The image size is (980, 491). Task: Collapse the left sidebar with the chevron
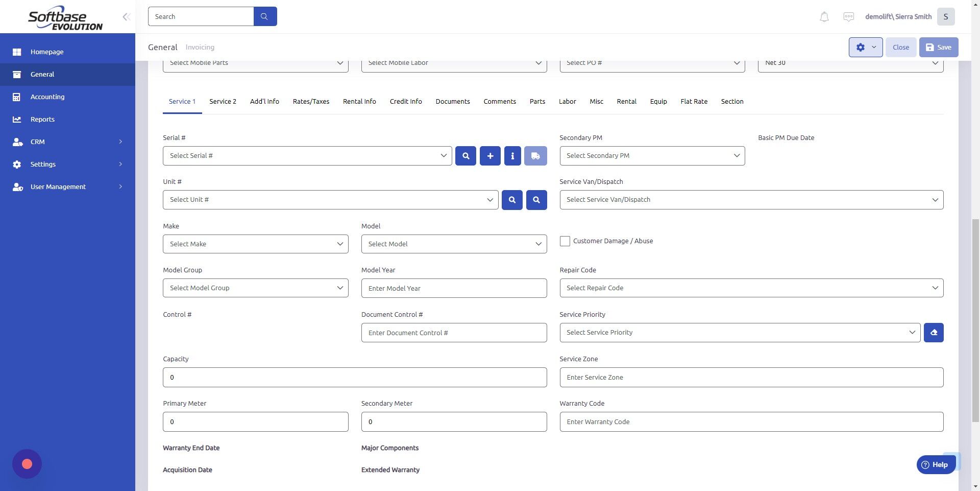(126, 16)
